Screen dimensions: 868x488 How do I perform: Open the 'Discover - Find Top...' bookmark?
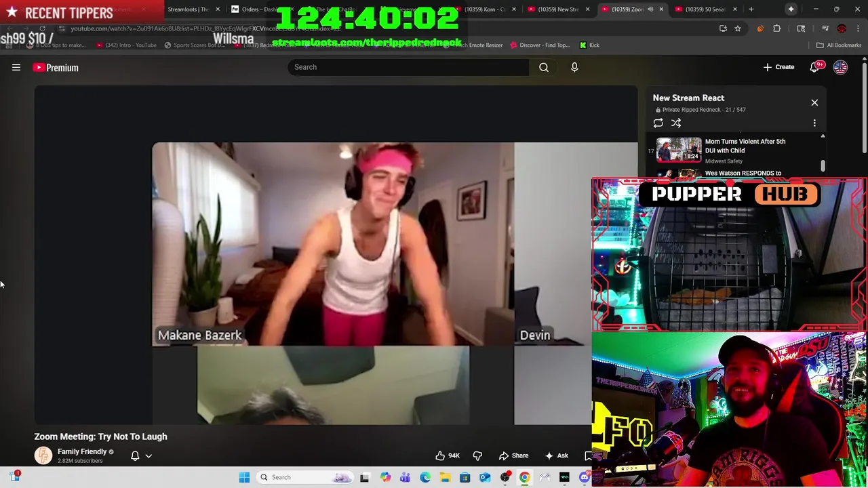[x=540, y=45]
